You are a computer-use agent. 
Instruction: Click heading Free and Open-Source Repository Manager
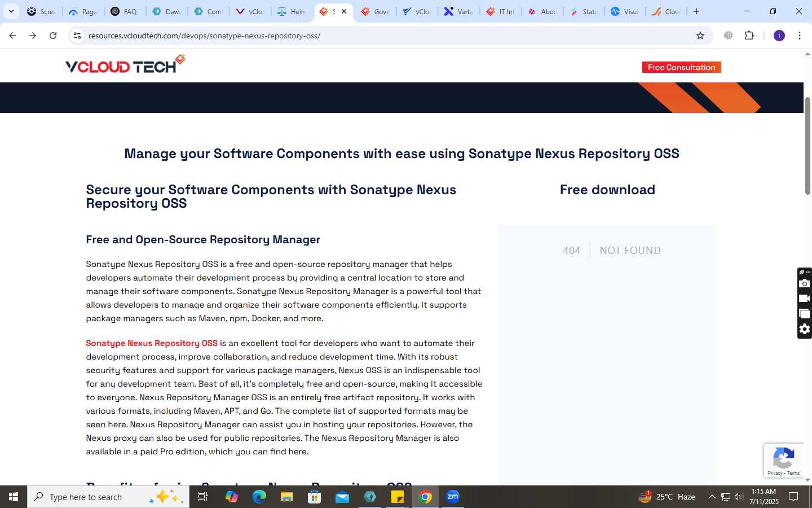(203, 239)
